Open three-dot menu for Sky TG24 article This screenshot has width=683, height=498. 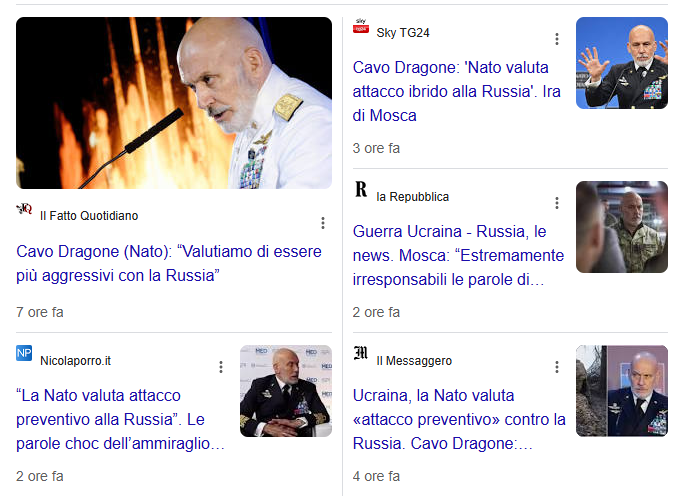pos(557,39)
